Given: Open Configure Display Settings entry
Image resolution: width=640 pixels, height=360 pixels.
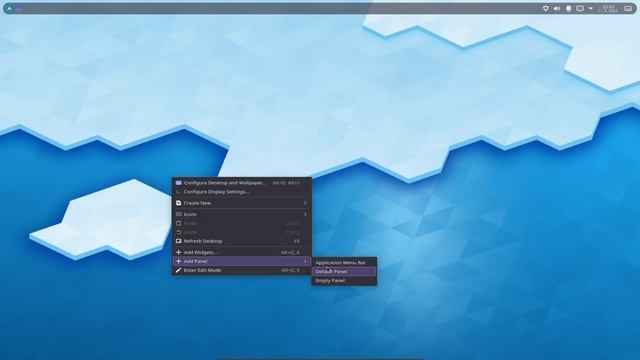Looking at the screenshot, I should (x=242, y=192).
